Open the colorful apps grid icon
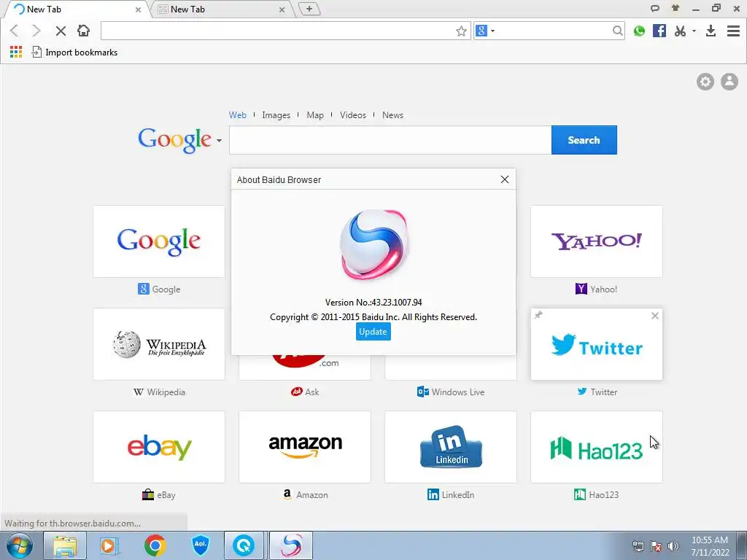Image resolution: width=747 pixels, height=560 pixels. coord(16,52)
